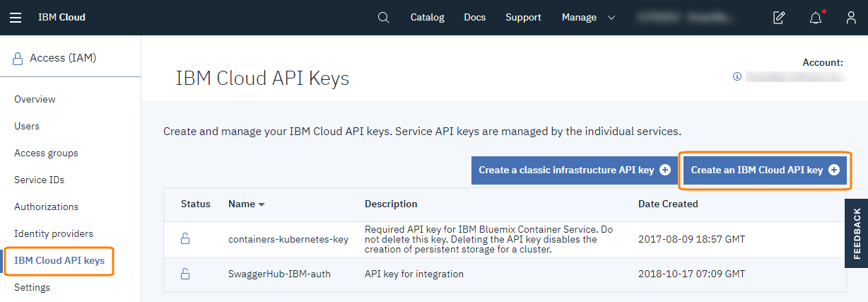Open the hamburger navigation menu
The height and width of the screenshot is (302, 868).
click(x=16, y=18)
